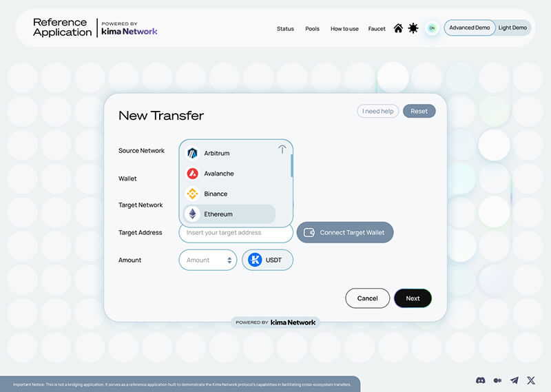Click Powered by Kima Network footer badge
This screenshot has height=392, width=551.
tap(275, 322)
